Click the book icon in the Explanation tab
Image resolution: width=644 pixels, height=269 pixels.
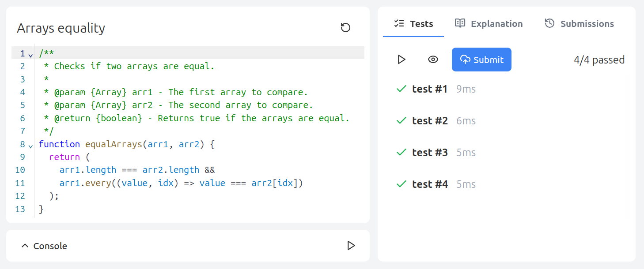(x=460, y=23)
